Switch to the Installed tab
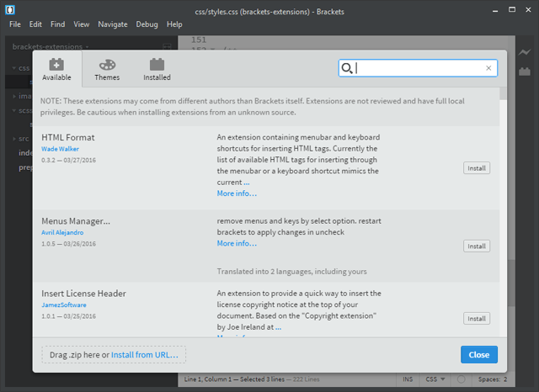 [x=157, y=69]
